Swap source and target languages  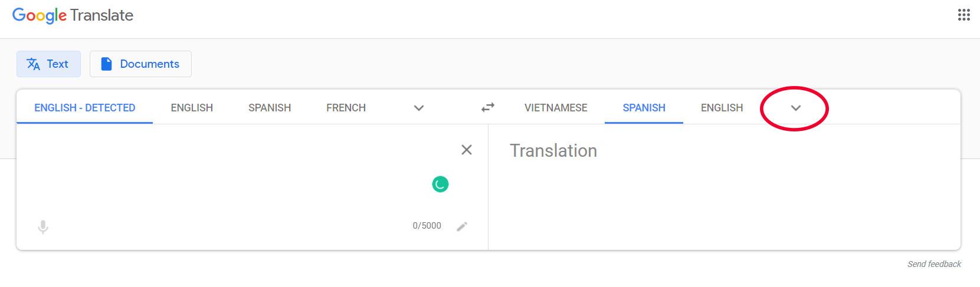click(488, 107)
